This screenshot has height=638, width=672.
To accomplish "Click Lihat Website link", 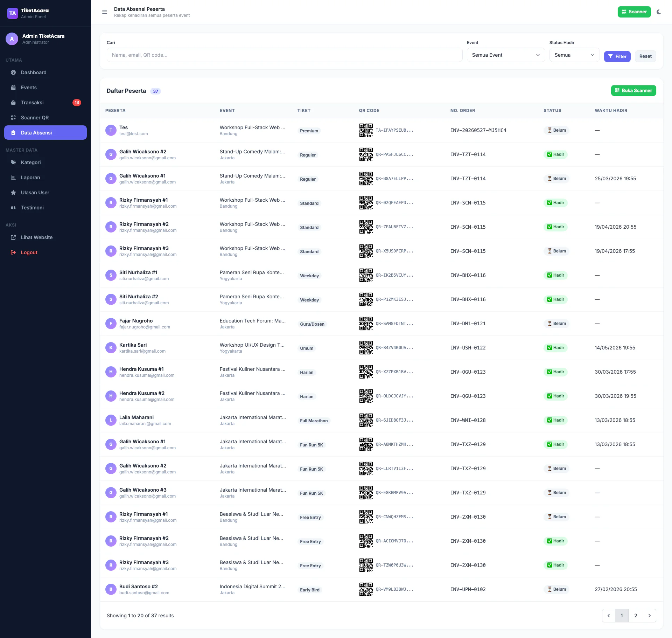I will 45,237.
